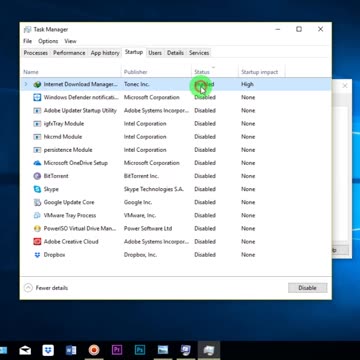Viewport: 360px width, 360px height.
Task: Switch to the Processes tab
Action: click(x=36, y=53)
